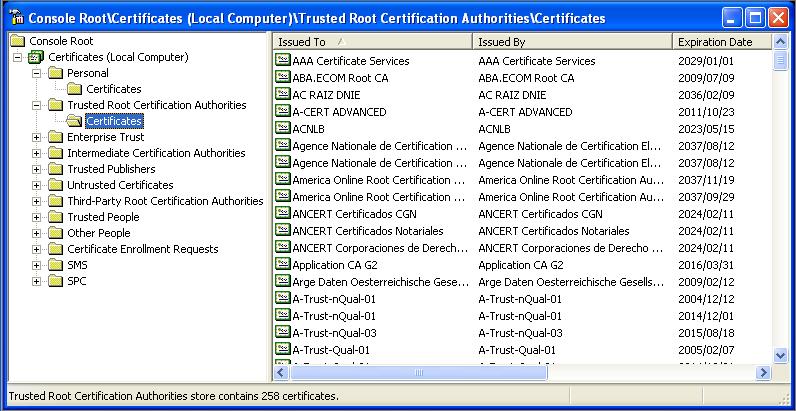The height and width of the screenshot is (411, 796).
Task: Click the status bar certificate count text
Action: [174, 396]
